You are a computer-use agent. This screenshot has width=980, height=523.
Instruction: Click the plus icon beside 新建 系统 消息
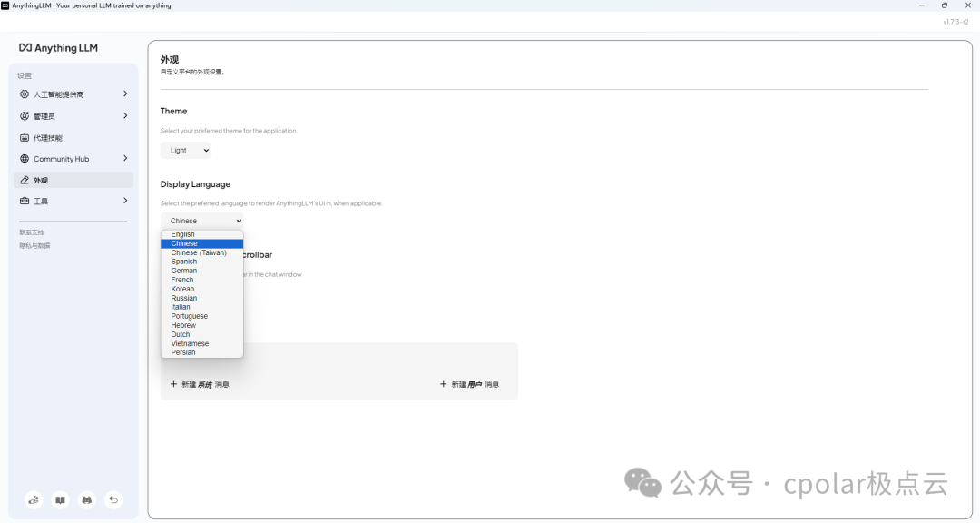coord(173,384)
